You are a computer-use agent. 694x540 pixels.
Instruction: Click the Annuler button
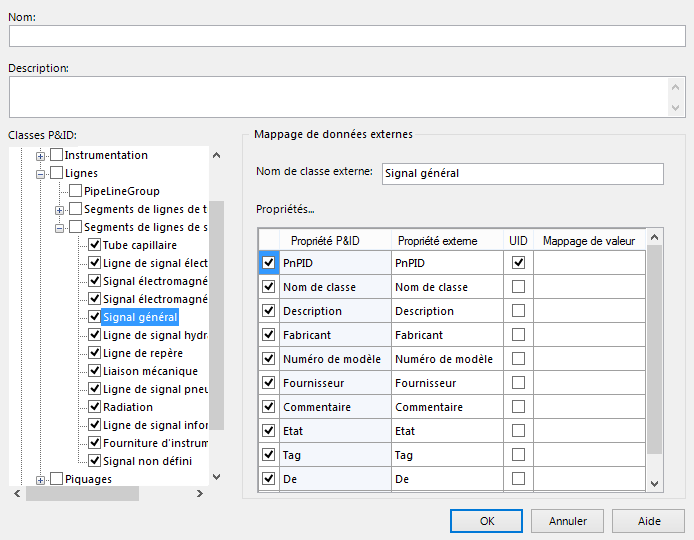pyautogui.click(x=567, y=521)
